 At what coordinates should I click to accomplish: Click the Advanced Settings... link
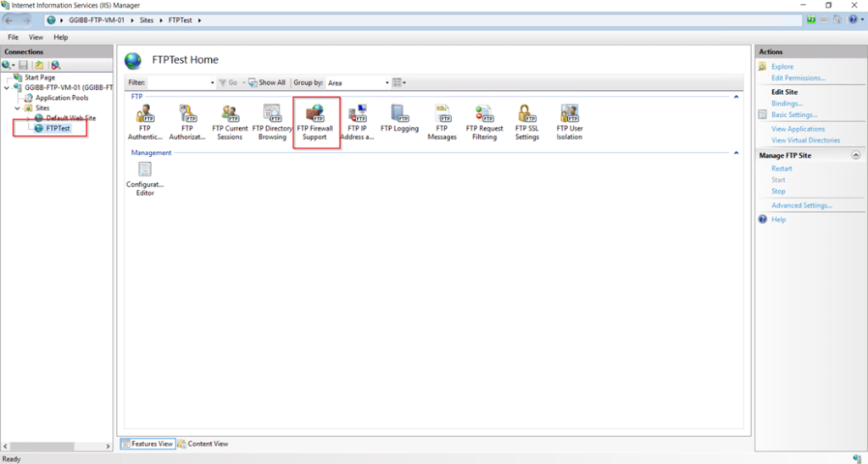point(801,205)
